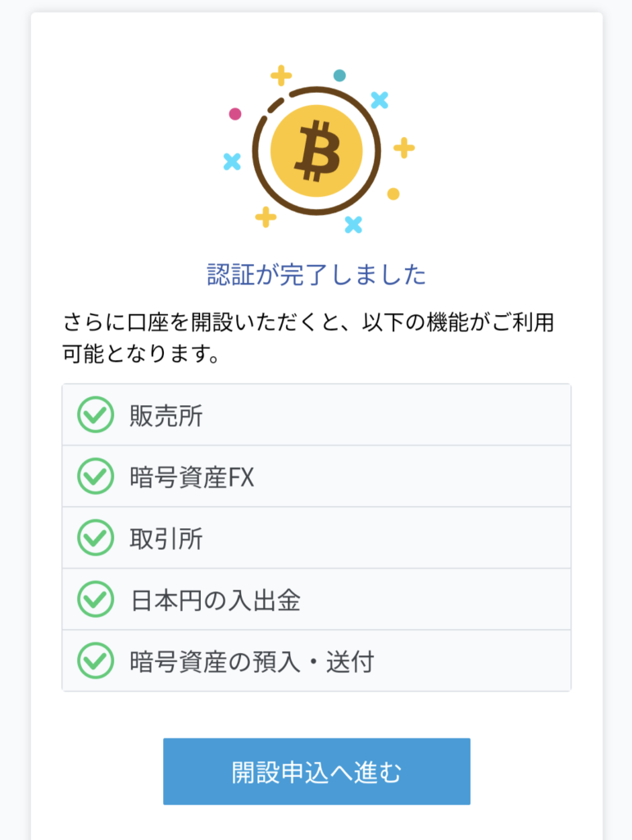Select the 日本円の入出金 row

(x=316, y=600)
